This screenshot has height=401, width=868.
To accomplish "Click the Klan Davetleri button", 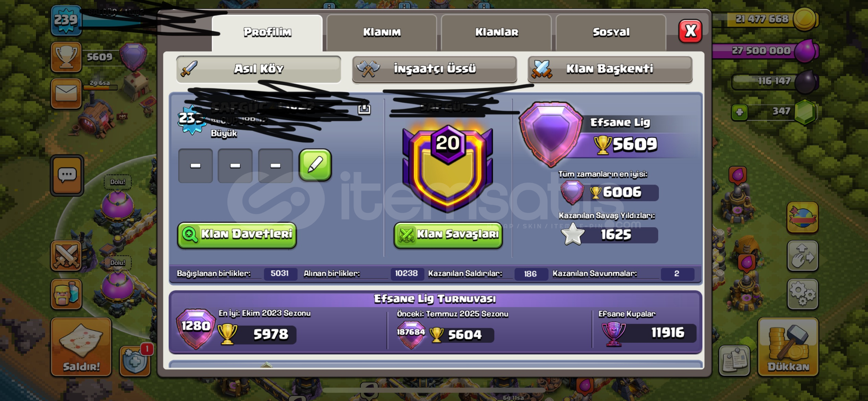I will click(237, 235).
